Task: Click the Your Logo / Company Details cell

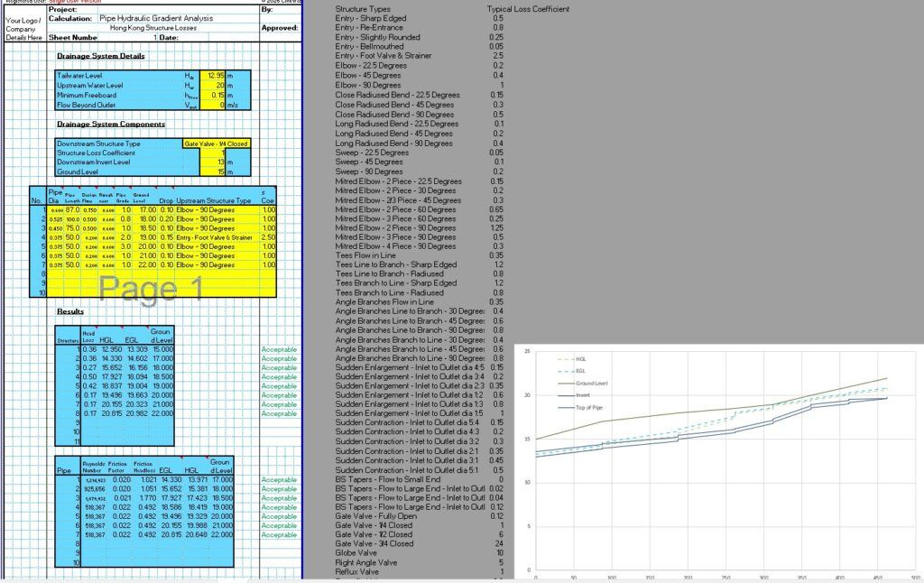Action: pos(23,28)
